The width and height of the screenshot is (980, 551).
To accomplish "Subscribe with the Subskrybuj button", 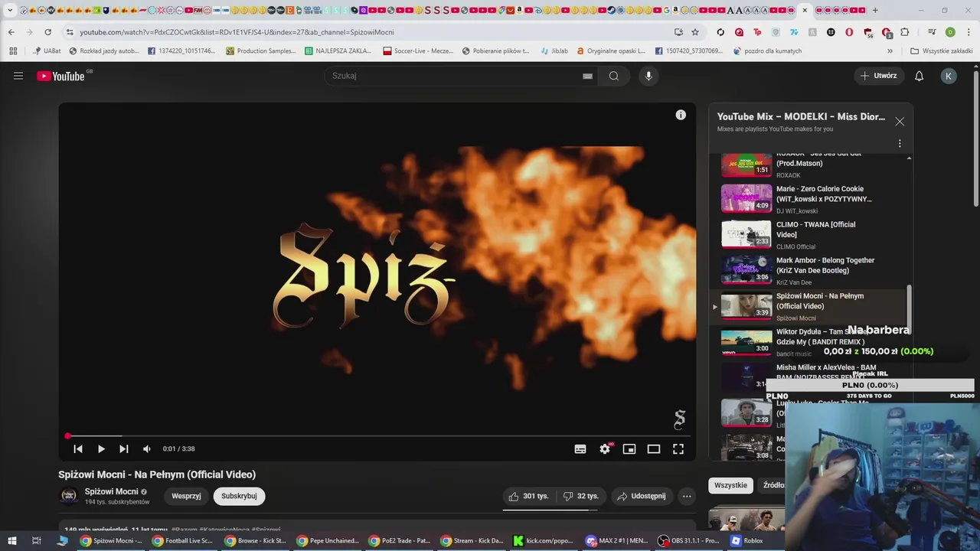I will point(239,496).
